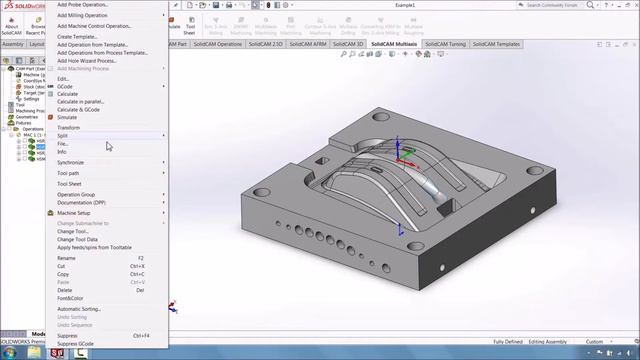Expand the Split submenu arrow

click(164, 135)
